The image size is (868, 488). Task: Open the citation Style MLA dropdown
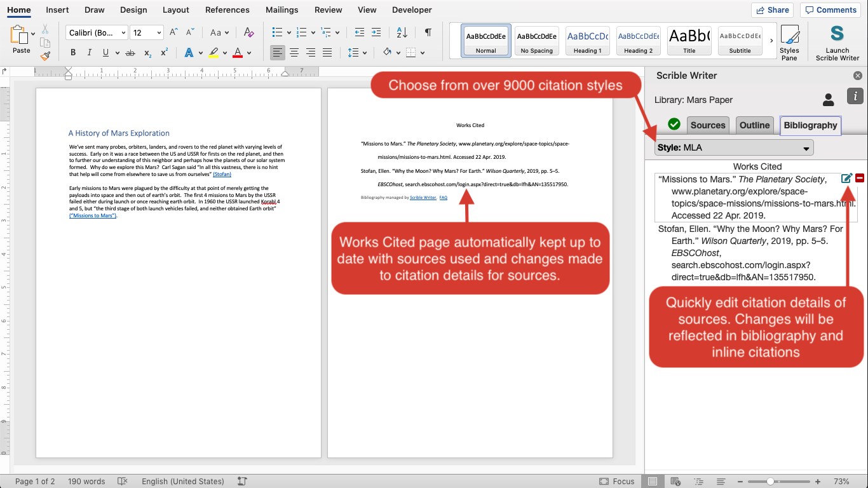(734, 148)
